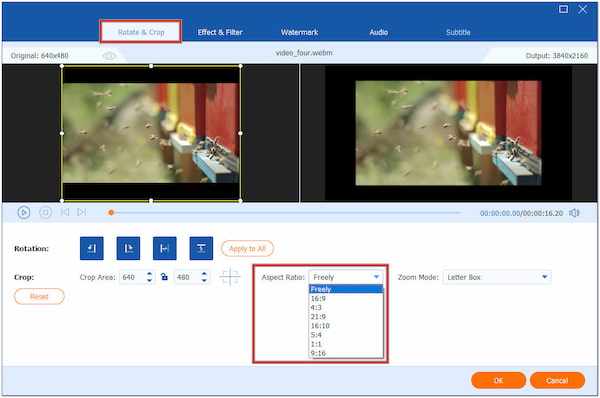This screenshot has width=600, height=398.
Task: Go to next frame
Action: [82, 212]
